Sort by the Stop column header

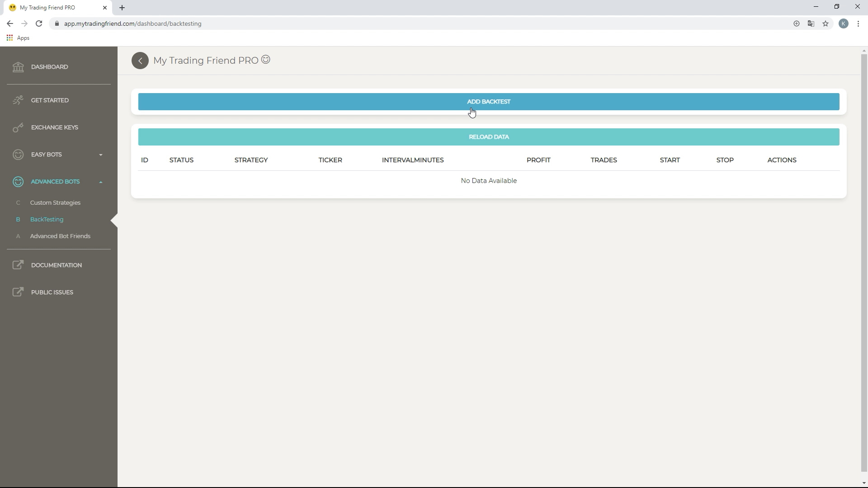coord(725,160)
